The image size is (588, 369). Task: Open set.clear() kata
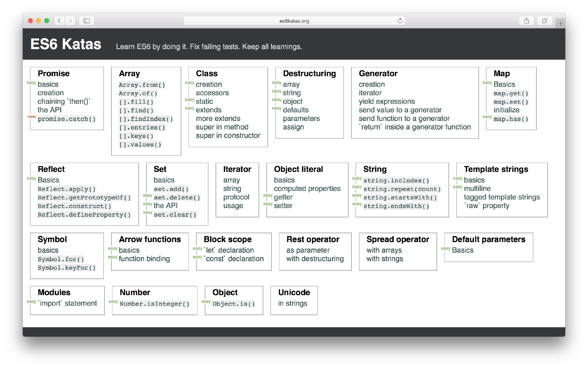[x=175, y=215]
